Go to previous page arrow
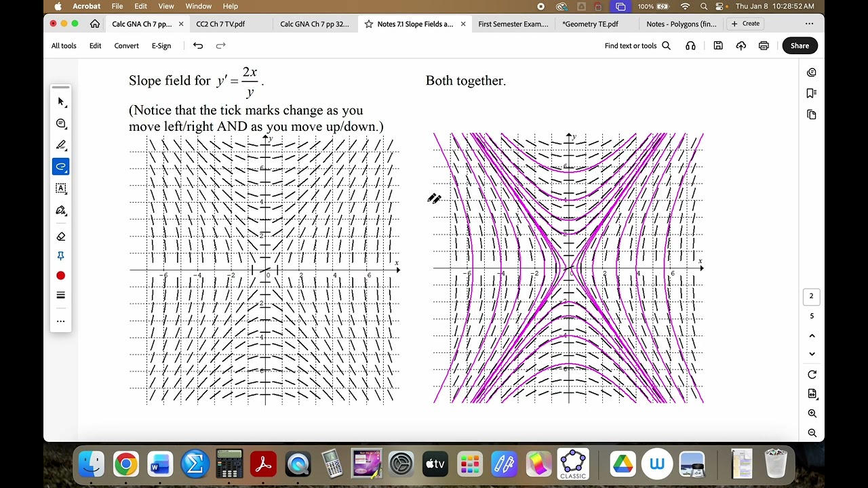This screenshot has height=488, width=868. tap(812, 335)
